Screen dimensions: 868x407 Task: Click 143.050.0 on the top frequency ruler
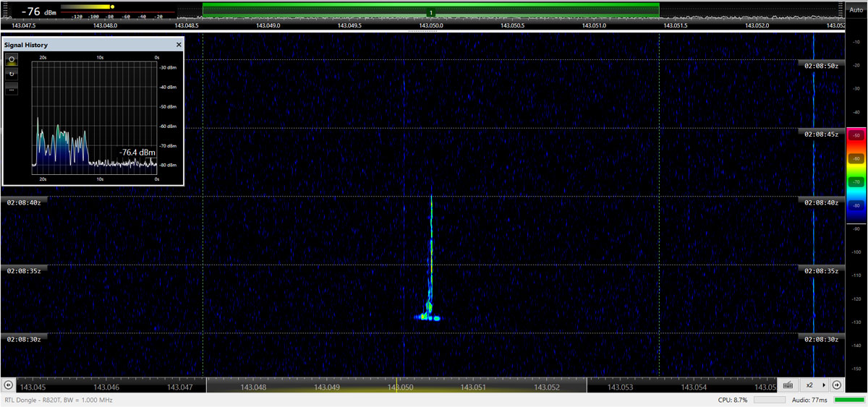431,25
